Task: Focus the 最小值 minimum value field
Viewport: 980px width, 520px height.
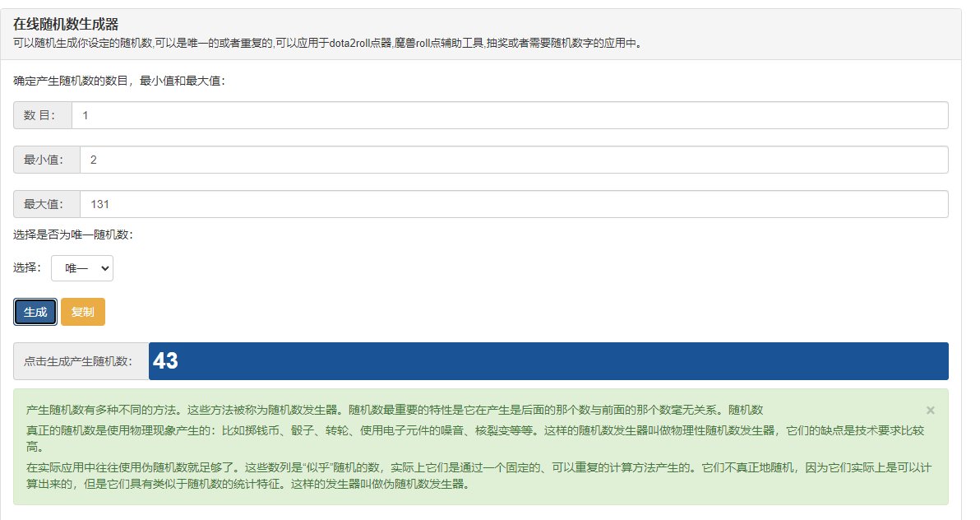Action: [514, 160]
